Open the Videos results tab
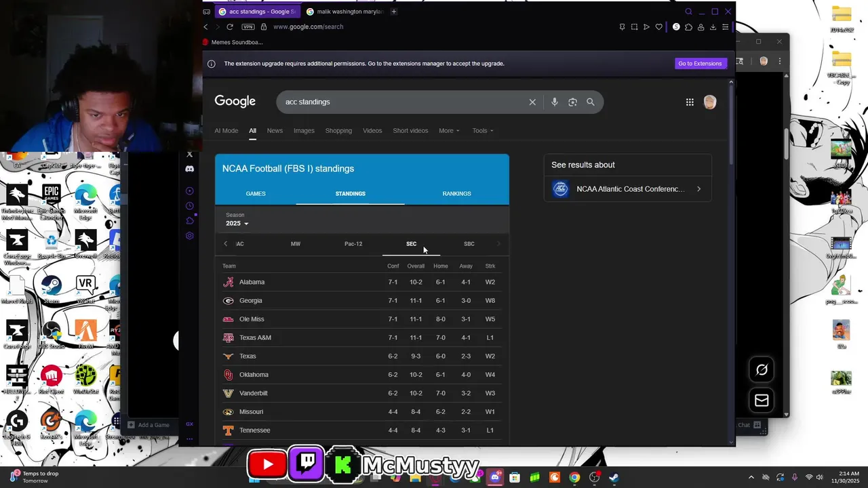Viewport: 868px width, 488px height. point(372,130)
